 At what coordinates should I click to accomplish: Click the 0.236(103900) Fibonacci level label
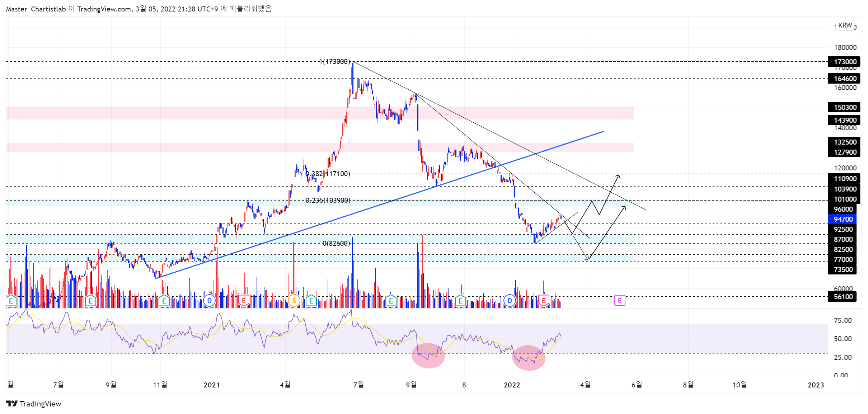pyautogui.click(x=328, y=200)
